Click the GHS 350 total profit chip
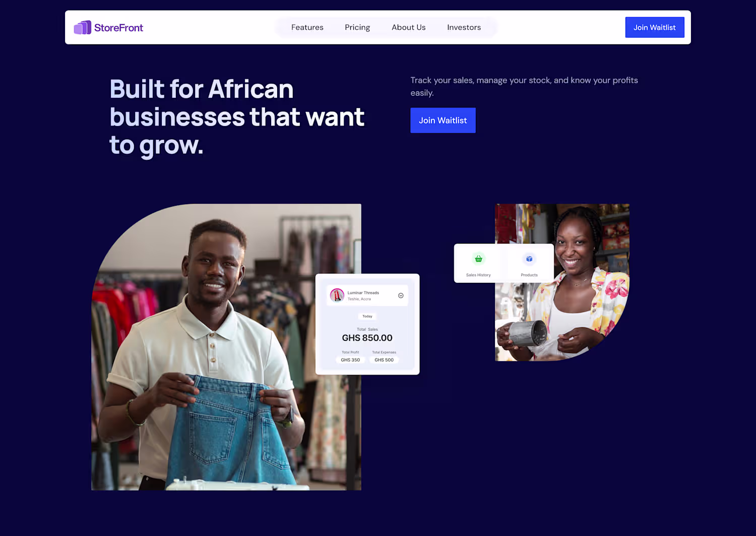 click(350, 360)
